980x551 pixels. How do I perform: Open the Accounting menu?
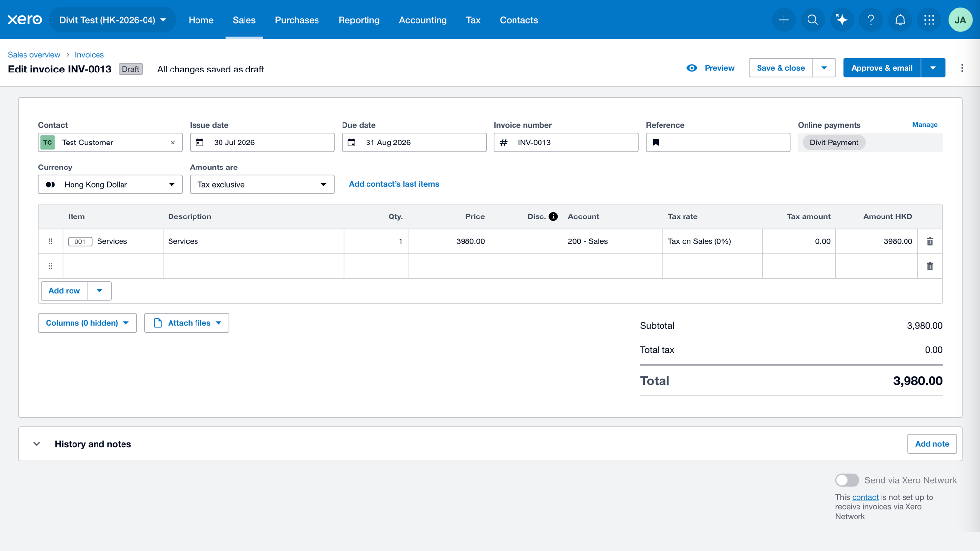423,20
